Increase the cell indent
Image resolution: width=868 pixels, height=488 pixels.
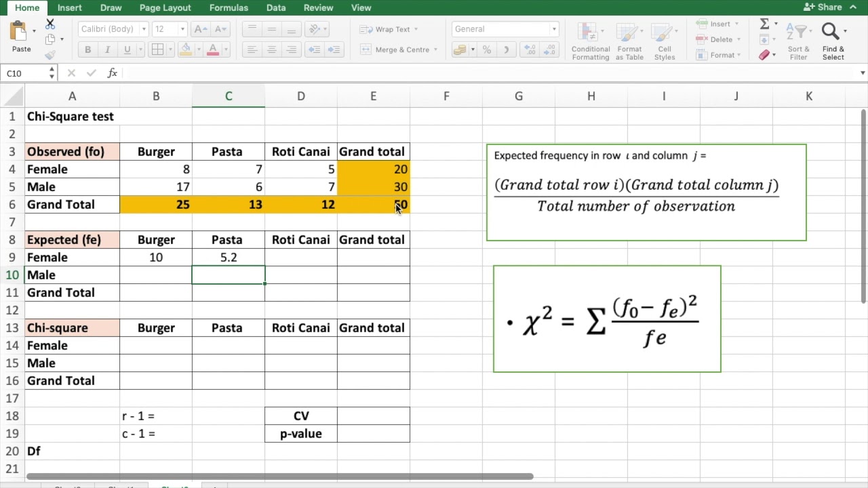[x=334, y=49]
